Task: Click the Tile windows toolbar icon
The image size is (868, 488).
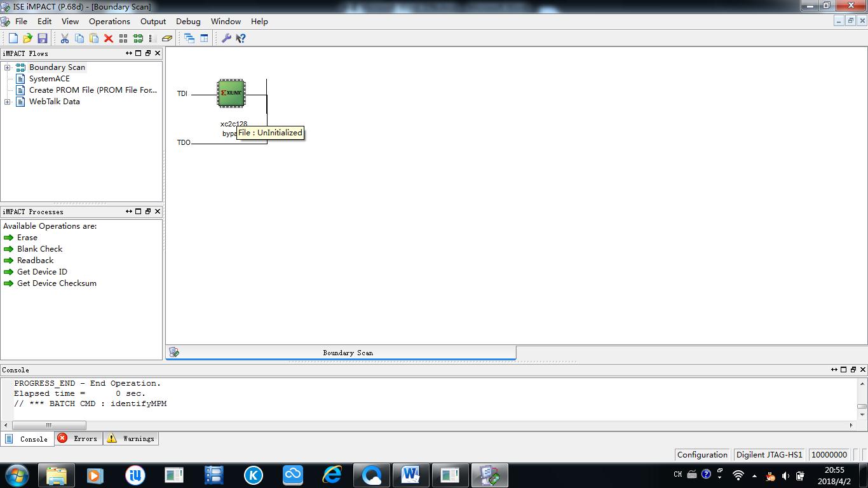Action: pos(204,38)
